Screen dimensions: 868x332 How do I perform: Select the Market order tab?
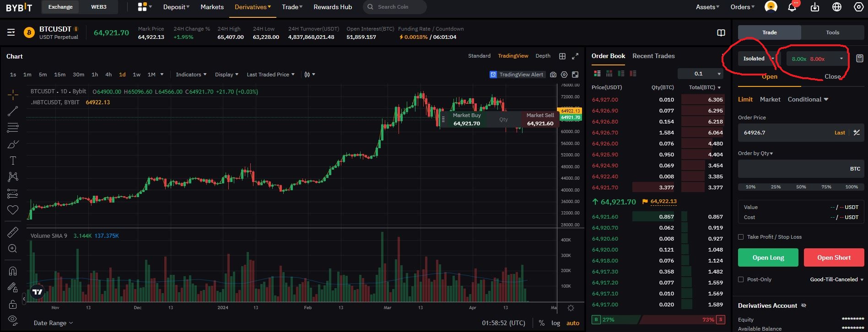pyautogui.click(x=770, y=99)
